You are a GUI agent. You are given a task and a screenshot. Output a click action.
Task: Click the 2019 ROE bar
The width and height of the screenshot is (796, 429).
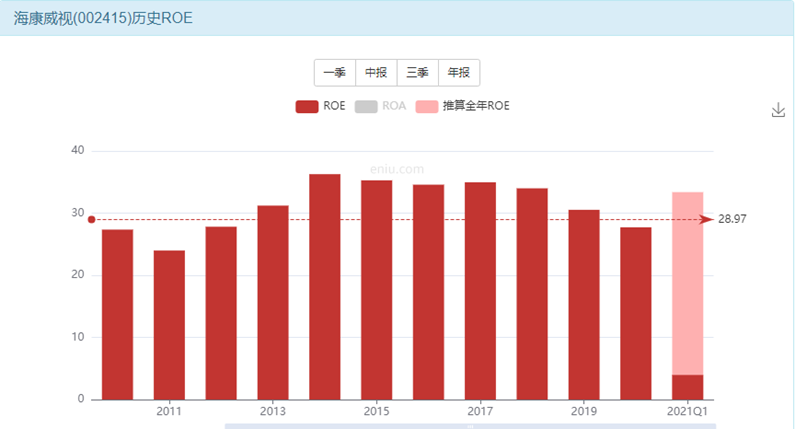[x=584, y=305]
